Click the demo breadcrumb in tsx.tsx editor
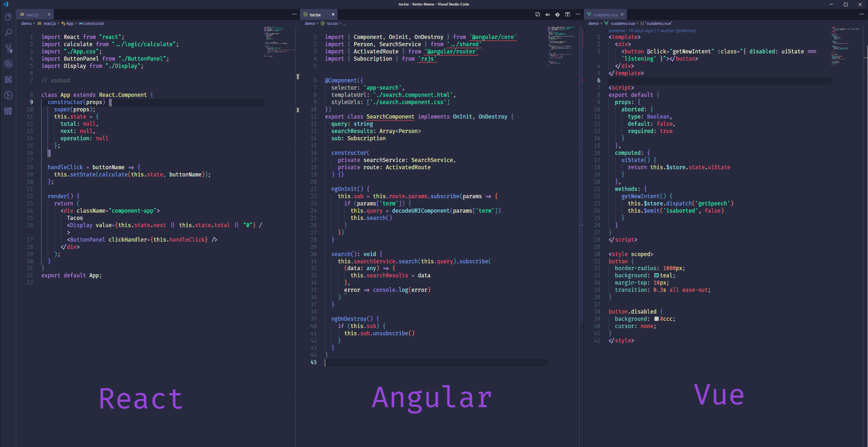Image resolution: width=868 pixels, height=447 pixels. point(310,24)
